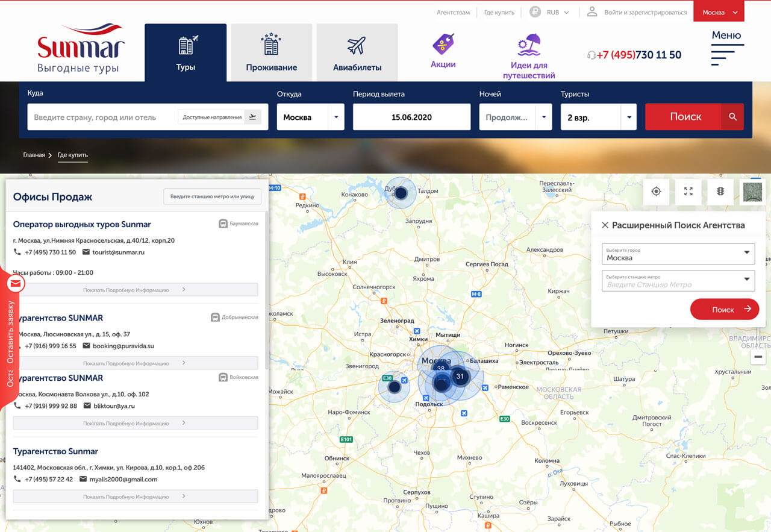Click Турагентство Sunmar Химки title
The height and width of the screenshot is (532, 771).
(x=55, y=451)
